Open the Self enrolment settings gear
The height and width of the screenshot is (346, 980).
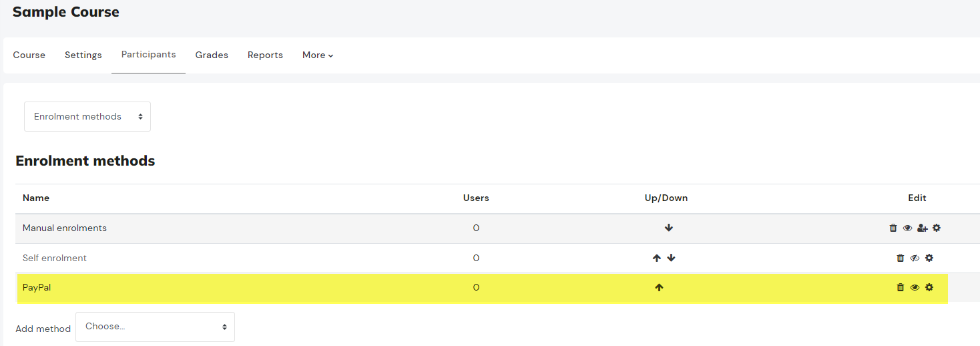(929, 258)
